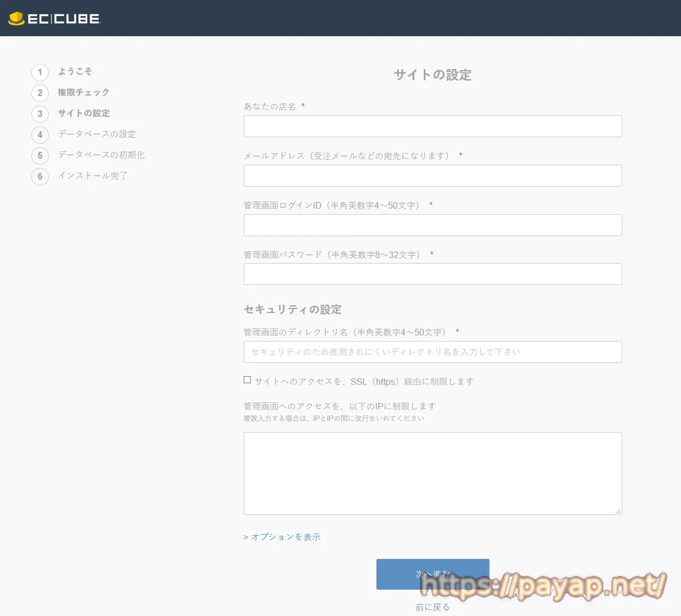681x616 pixels.
Task: Click the 管理画面ログインID input field
Action: coord(432,225)
